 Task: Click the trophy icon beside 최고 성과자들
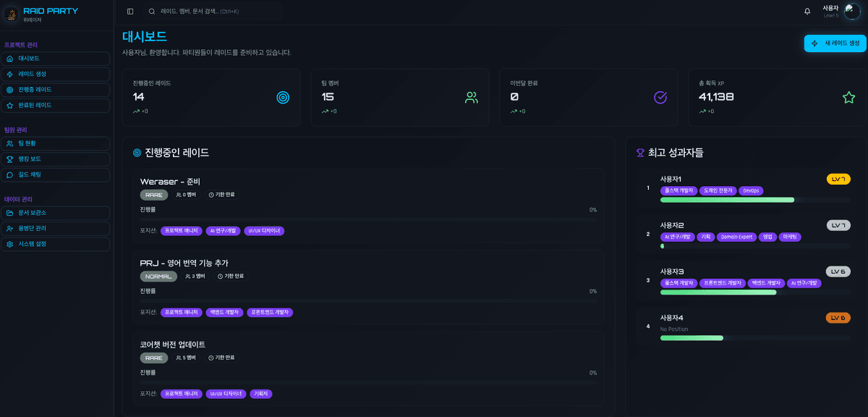(x=640, y=153)
